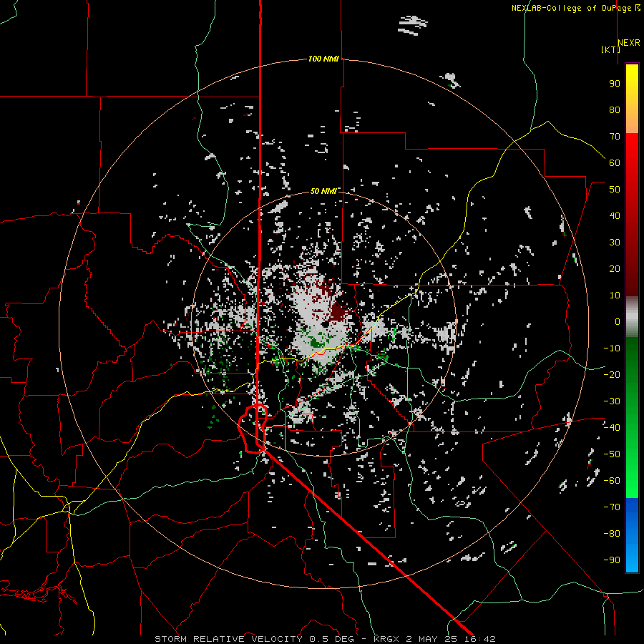Click the 10 value on velocity scale

(615, 296)
